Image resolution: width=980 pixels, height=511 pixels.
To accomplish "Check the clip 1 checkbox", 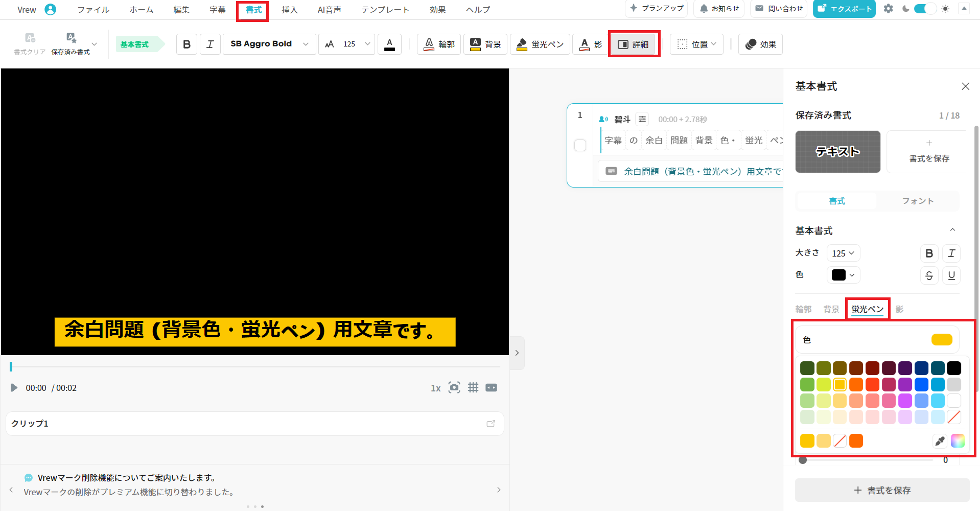I will point(580,145).
